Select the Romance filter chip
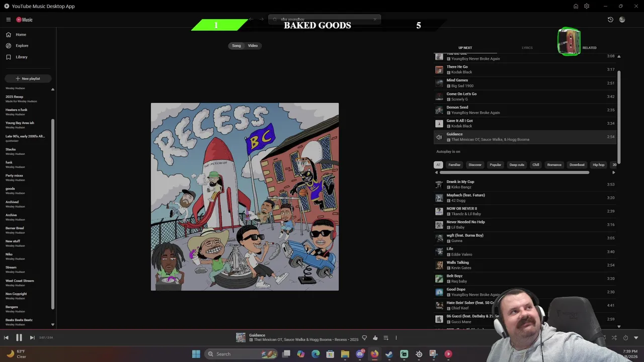 pyautogui.click(x=554, y=165)
